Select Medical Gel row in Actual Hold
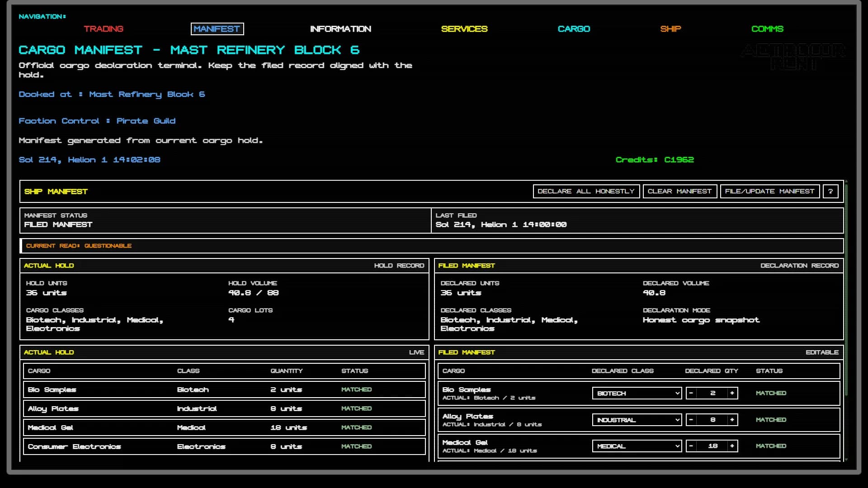 point(224,427)
